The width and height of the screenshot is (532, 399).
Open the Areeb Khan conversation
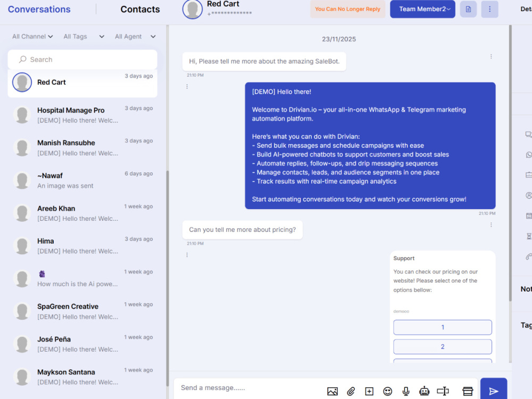[x=82, y=213]
